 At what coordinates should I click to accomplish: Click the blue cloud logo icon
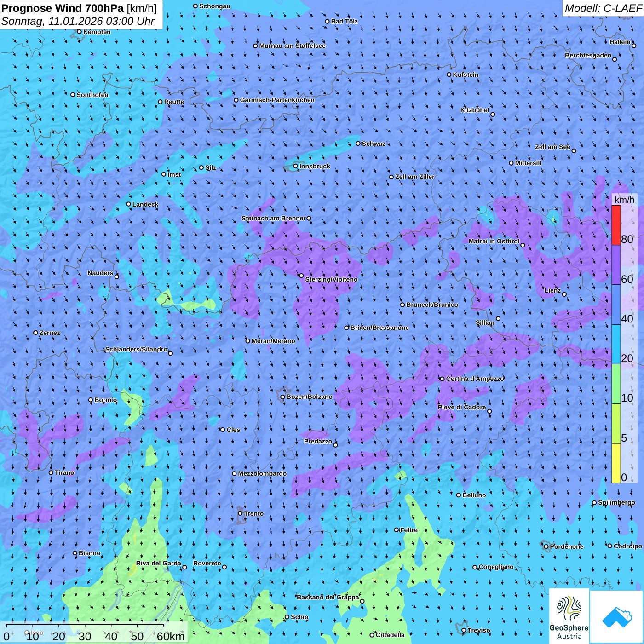617,617
